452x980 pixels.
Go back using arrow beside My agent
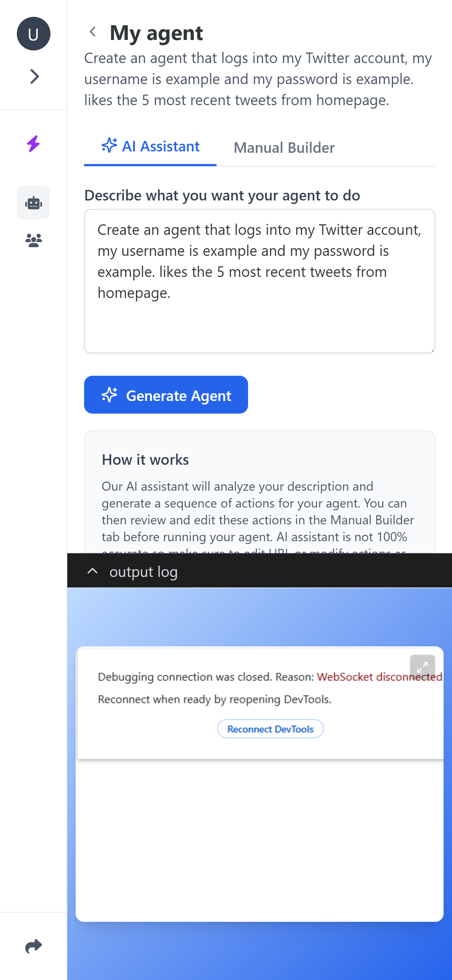[x=93, y=32]
